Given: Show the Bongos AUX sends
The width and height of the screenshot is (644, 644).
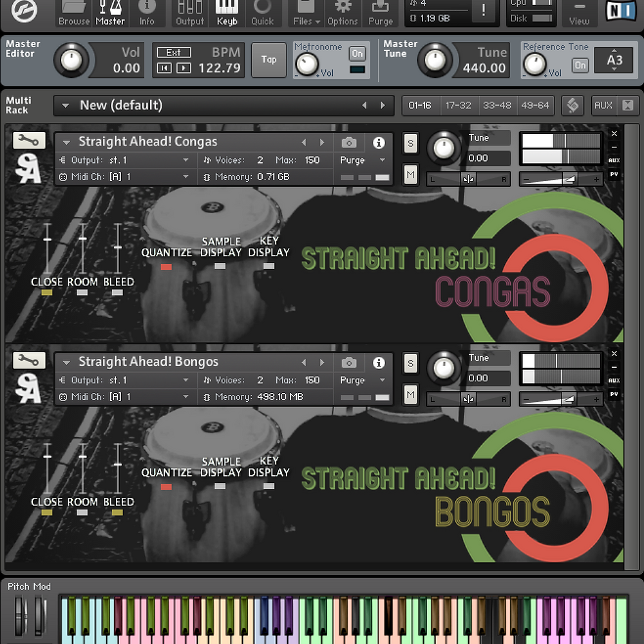Looking at the screenshot, I should 614,381.
